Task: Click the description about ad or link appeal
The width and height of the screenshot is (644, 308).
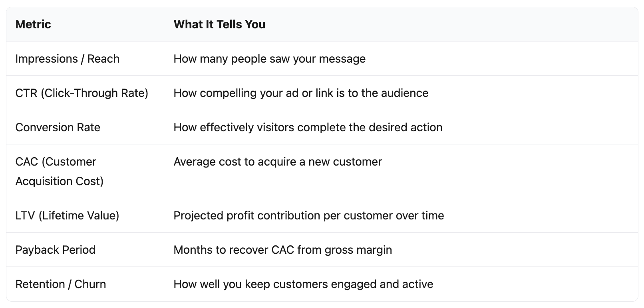Action: 300,93
